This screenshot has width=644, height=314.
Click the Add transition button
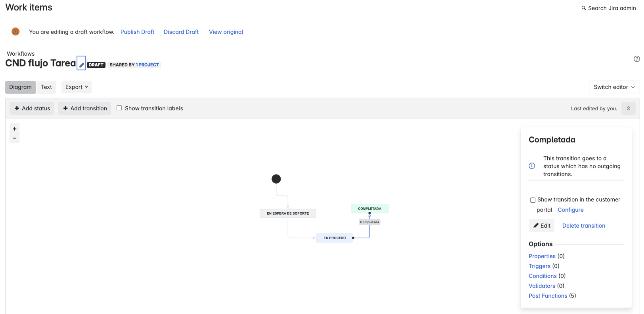point(85,108)
